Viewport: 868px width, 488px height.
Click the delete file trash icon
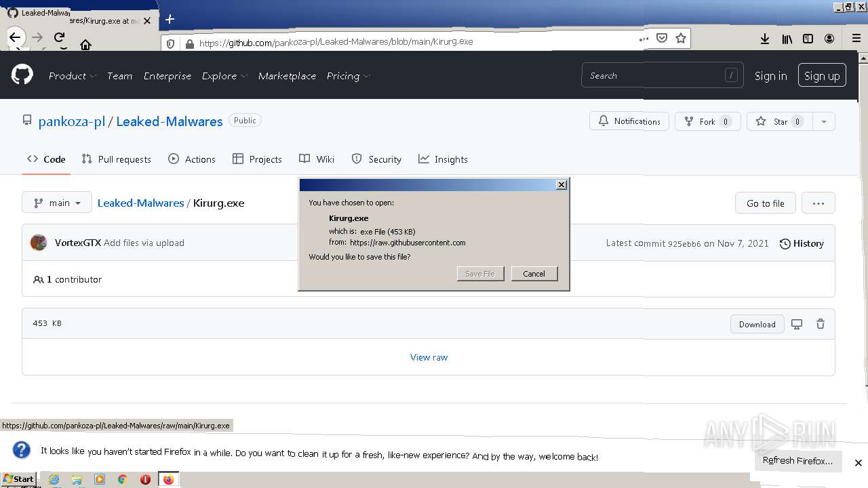point(820,324)
